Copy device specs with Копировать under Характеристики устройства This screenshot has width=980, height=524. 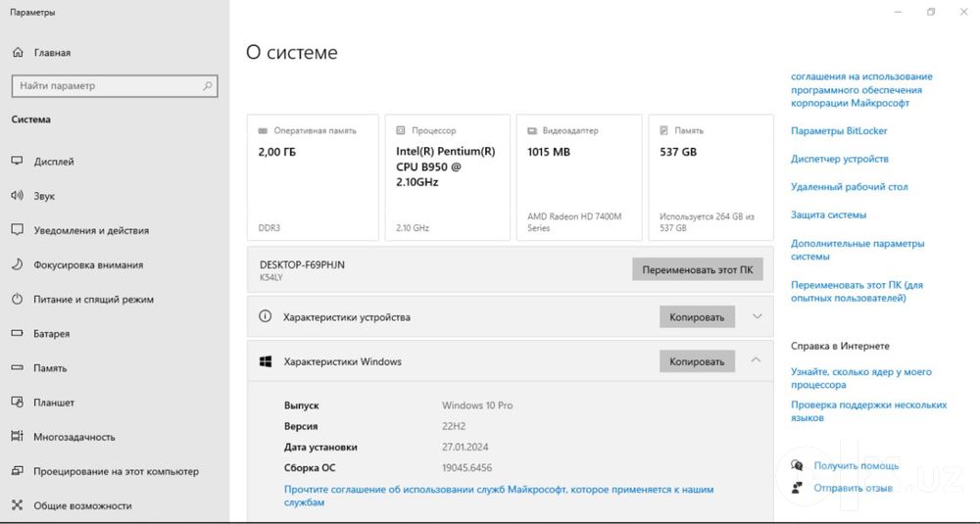tap(697, 316)
